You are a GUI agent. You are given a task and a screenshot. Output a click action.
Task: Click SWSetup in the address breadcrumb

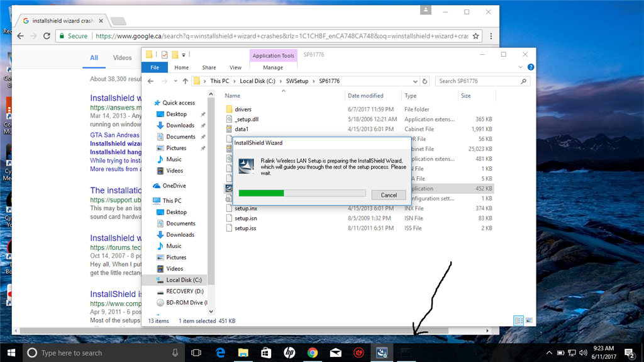click(x=297, y=81)
